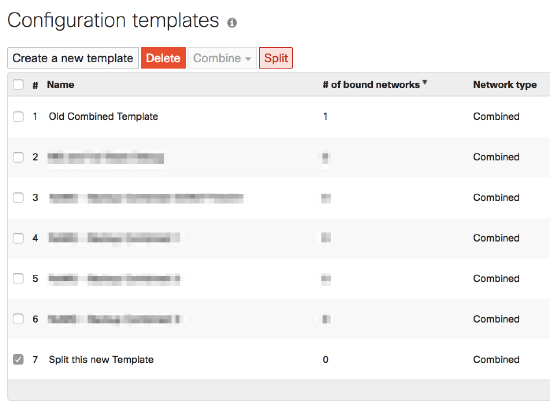Viewport: 550px width, 407px height.
Task: Check the Old Combined Template row checkbox
Action: point(18,116)
